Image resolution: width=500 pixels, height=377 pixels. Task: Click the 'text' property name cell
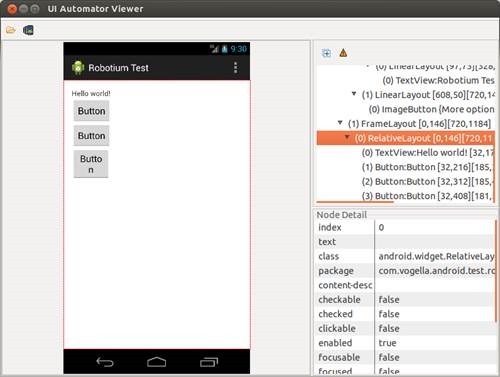(344, 242)
